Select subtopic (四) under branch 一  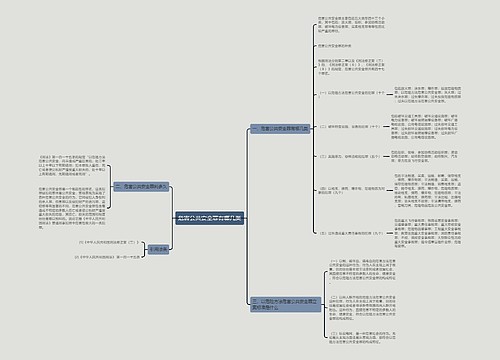click(351, 190)
